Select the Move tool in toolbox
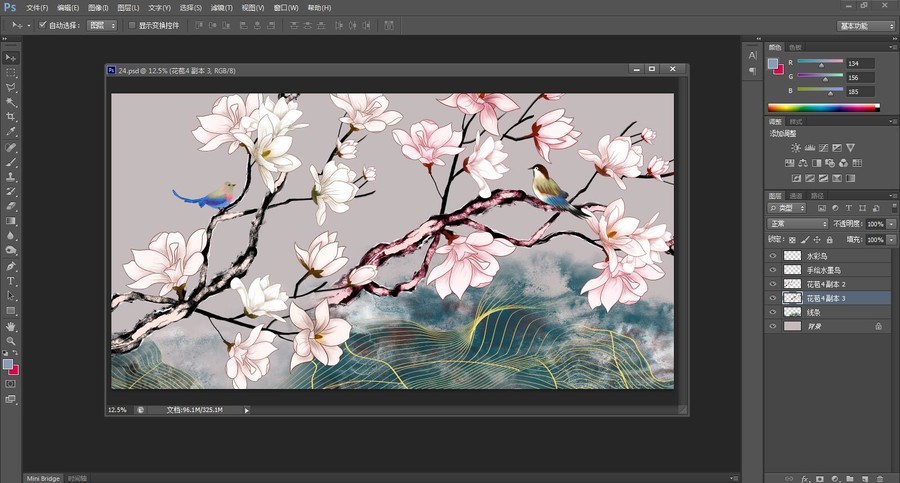Screen dimensions: 900x483 pyautogui.click(x=11, y=58)
